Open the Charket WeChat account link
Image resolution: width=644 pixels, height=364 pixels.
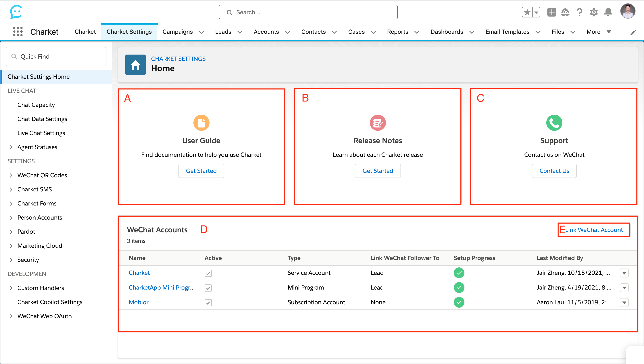(x=139, y=273)
